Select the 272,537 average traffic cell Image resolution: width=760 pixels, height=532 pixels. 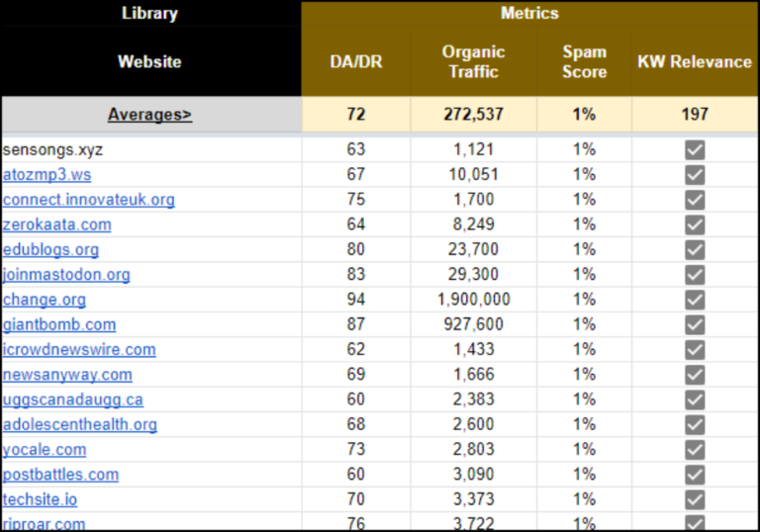click(x=473, y=115)
